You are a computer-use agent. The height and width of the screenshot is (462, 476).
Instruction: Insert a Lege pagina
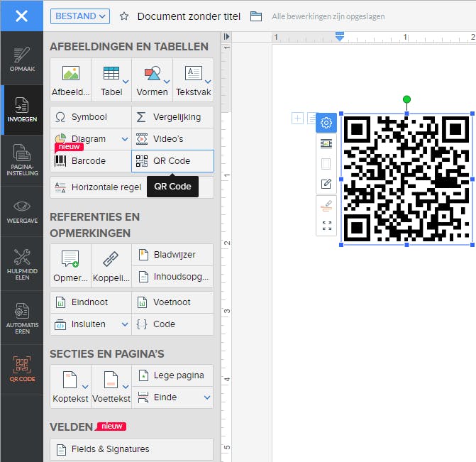(x=172, y=375)
